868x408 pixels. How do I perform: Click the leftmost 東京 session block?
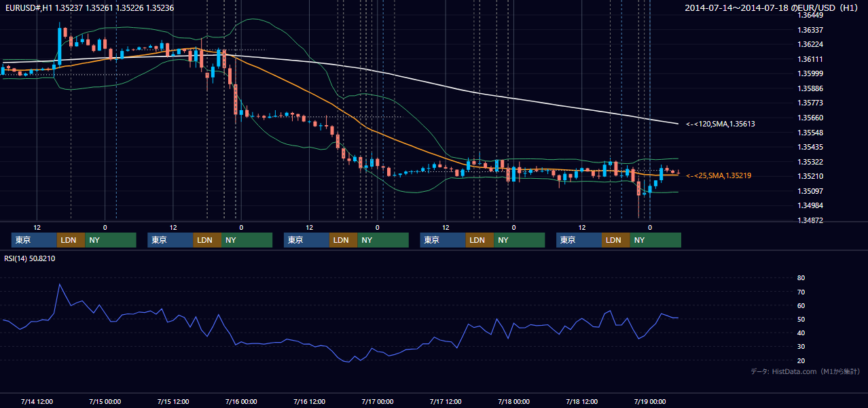(x=34, y=240)
